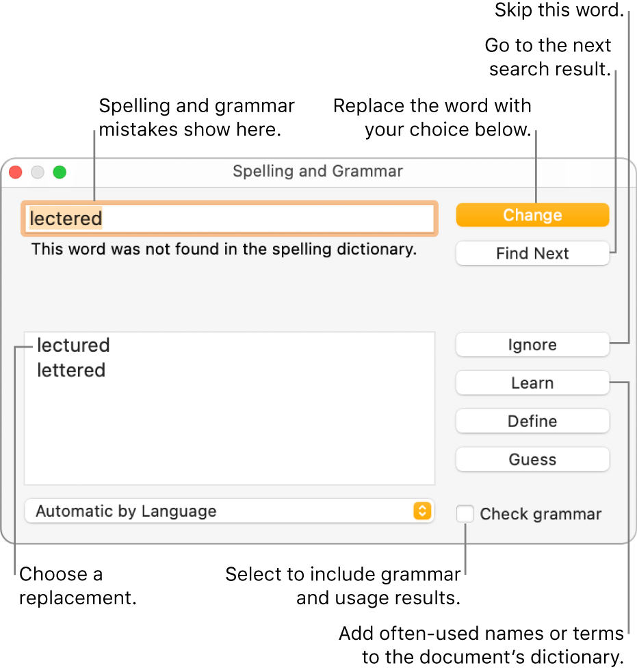Ignore the flagged word "lectered"
This screenshot has height=672, width=637.
(x=532, y=344)
